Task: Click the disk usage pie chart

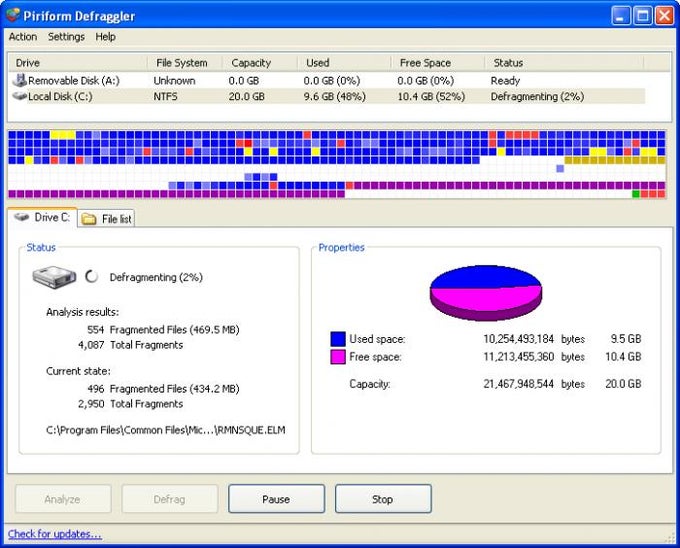Action: click(486, 293)
